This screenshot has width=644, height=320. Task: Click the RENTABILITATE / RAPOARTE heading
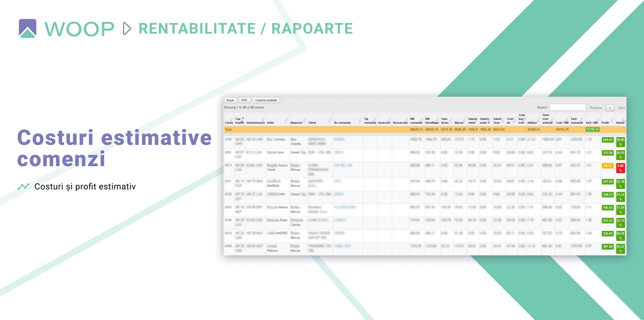[246, 28]
